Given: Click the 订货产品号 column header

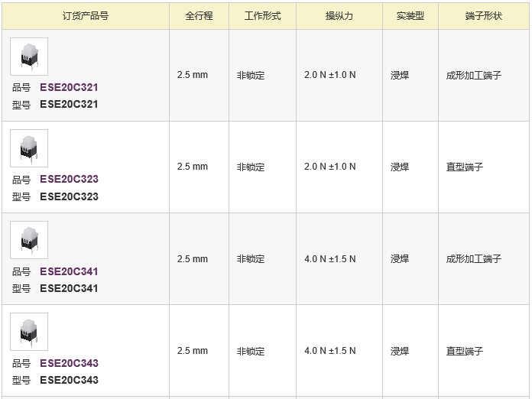Looking at the screenshot, I should pyautogui.click(x=86, y=16).
